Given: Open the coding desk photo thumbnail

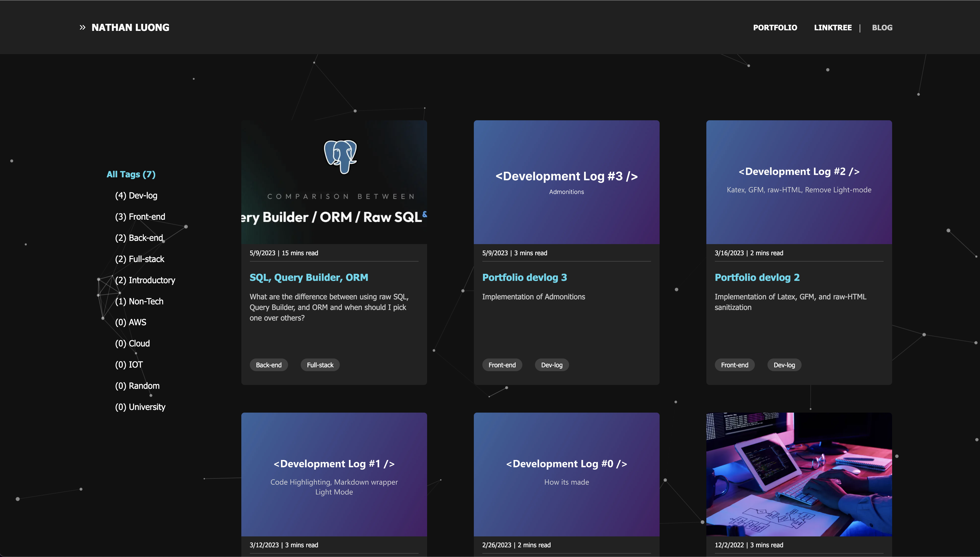Looking at the screenshot, I should pos(799,474).
